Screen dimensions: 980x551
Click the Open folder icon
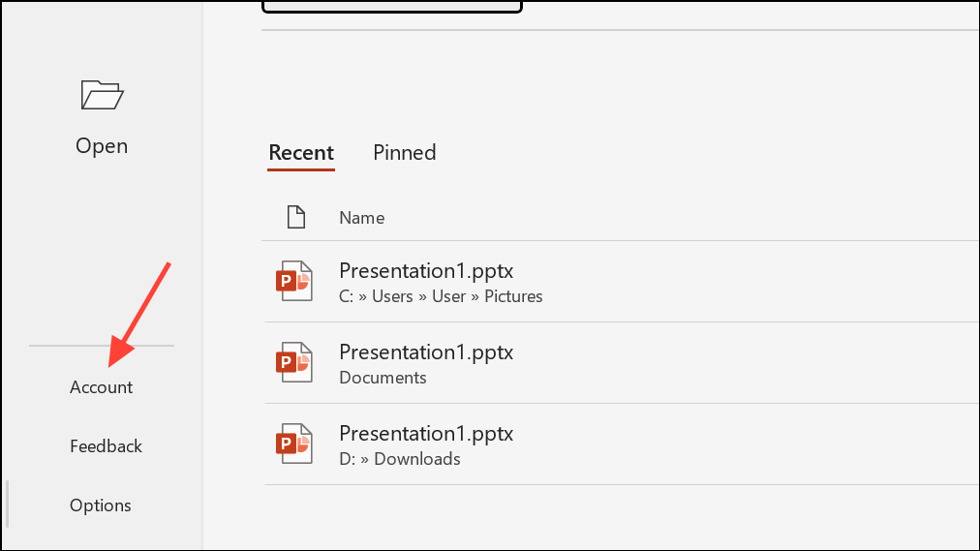102,95
